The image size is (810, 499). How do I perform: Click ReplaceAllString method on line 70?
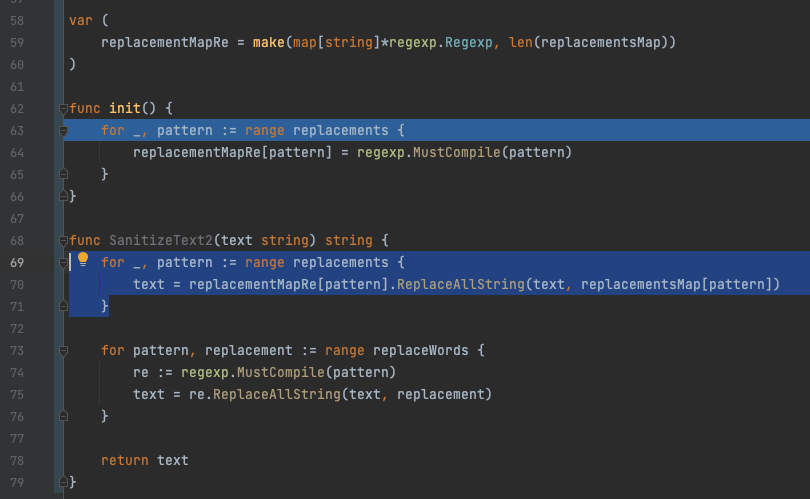point(462,284)
